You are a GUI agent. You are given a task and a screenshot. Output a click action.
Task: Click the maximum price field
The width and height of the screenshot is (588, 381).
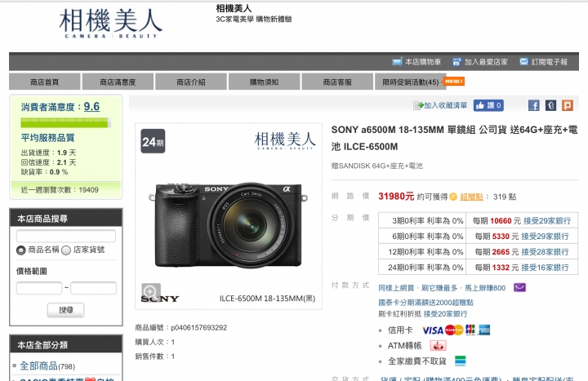[x=93, y=288]
